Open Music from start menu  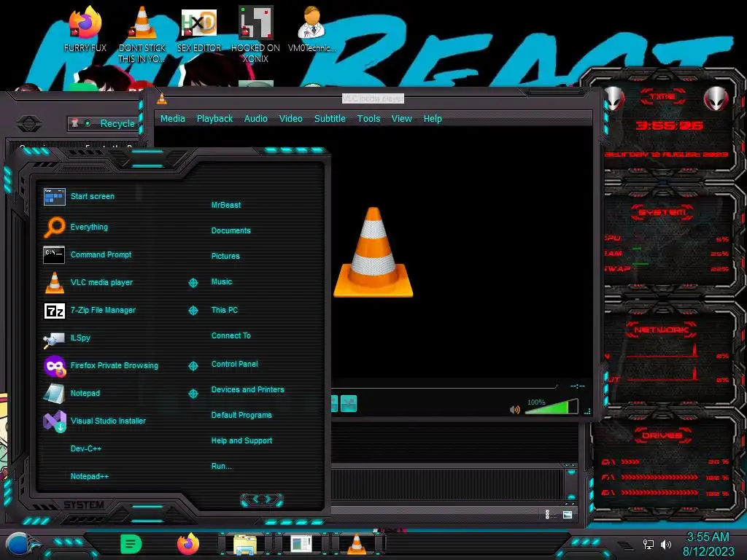click(222, 282)
